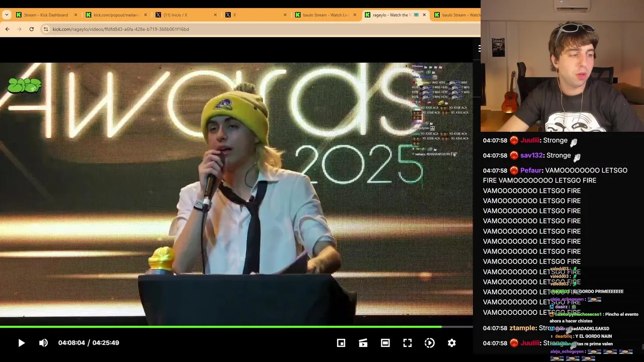Screen dimensions: 644x362
Task: Open playback speed control
Action: point(430,343)
